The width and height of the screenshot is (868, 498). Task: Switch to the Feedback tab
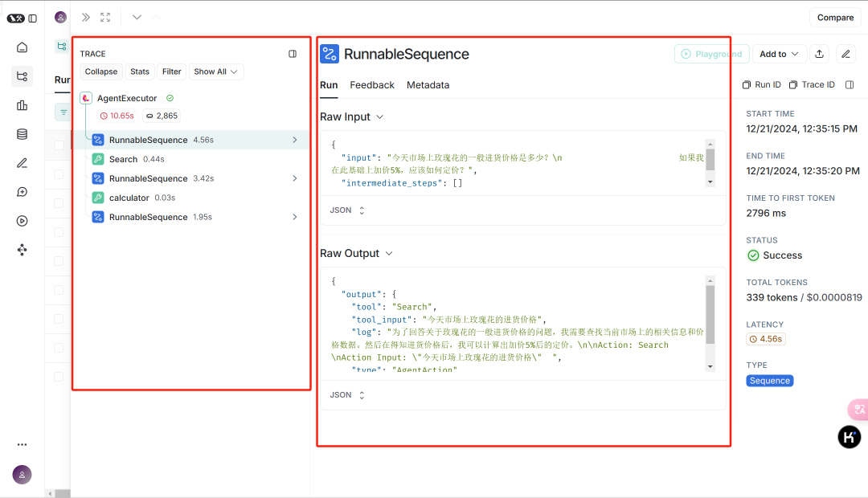372,85
